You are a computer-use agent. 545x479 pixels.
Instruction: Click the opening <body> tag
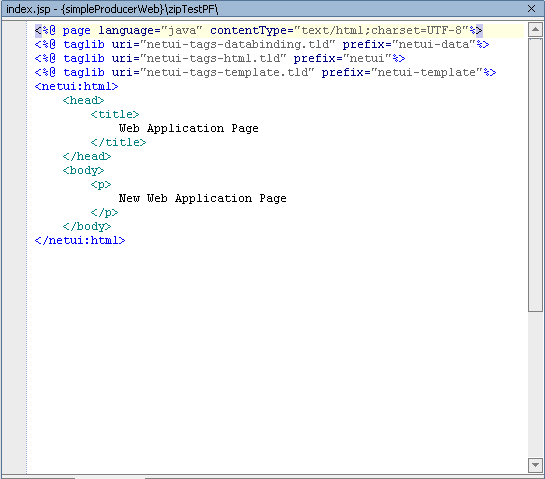pos(83,171)
